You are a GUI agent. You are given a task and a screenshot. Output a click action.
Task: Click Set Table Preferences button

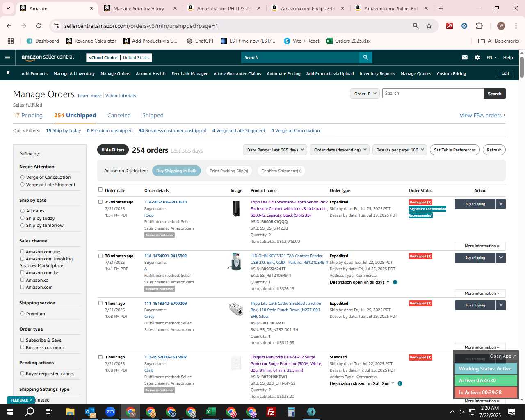click(x=454, y=150)
